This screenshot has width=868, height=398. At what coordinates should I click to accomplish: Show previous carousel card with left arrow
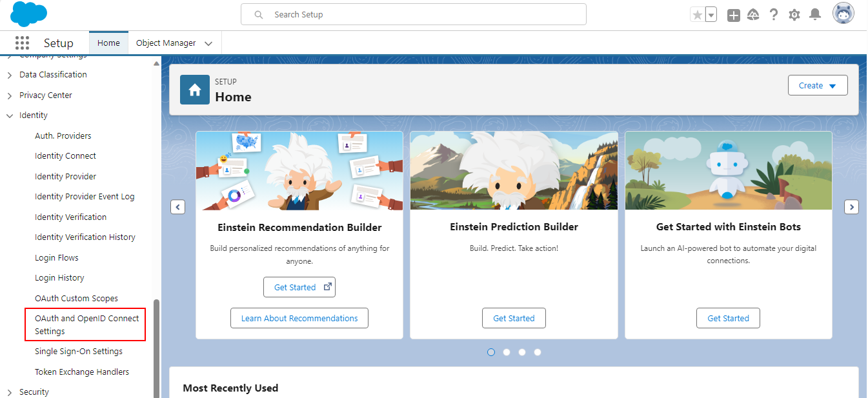(177, 207)
